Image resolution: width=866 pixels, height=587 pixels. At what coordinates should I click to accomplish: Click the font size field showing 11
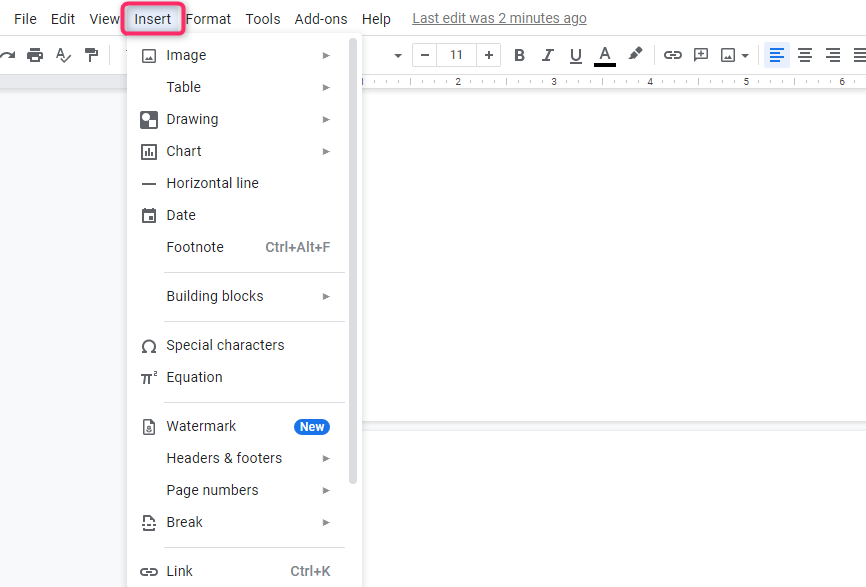point(456,55)
